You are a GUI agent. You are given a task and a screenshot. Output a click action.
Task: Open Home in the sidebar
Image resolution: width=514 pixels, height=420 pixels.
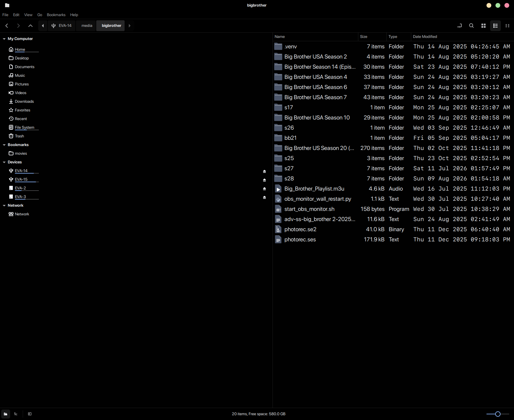20,50
